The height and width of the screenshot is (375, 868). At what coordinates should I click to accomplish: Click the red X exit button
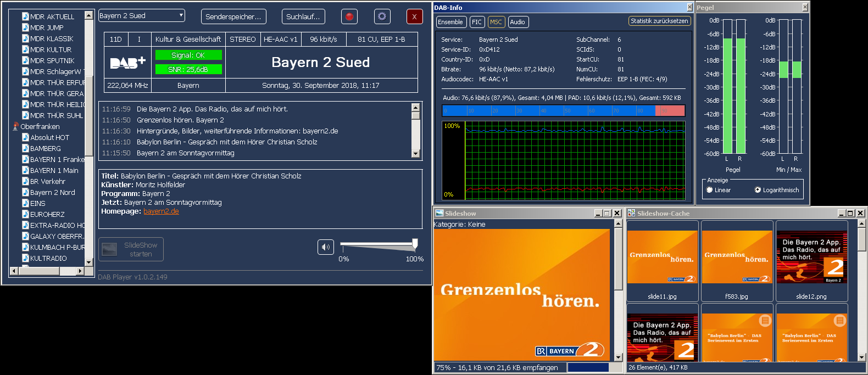414,16
